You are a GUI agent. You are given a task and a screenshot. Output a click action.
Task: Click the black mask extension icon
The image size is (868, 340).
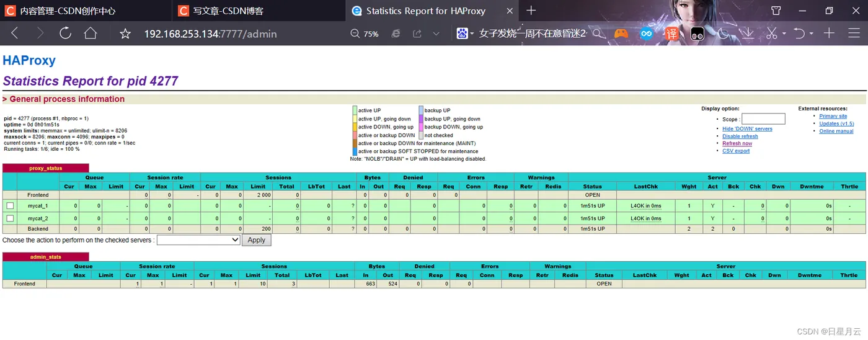point(697,34)
